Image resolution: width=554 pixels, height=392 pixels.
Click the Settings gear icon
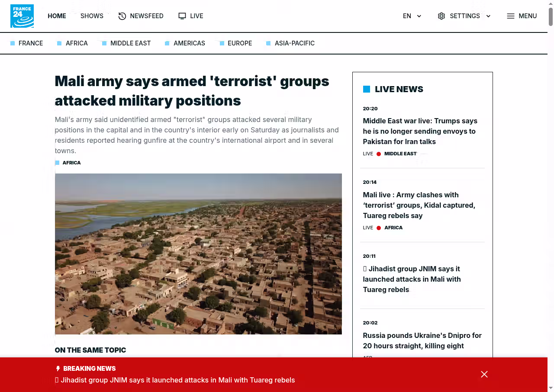coord(441,16)
